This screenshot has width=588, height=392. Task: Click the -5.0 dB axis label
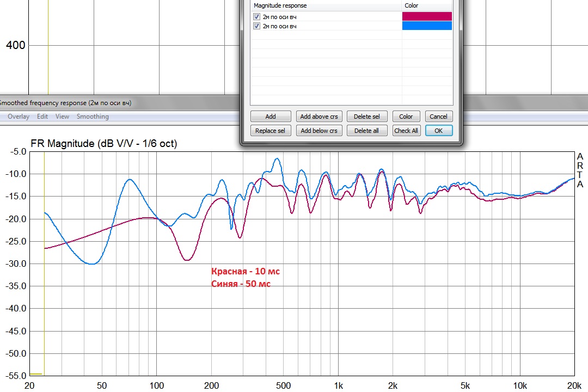click(x=18, y=152)
